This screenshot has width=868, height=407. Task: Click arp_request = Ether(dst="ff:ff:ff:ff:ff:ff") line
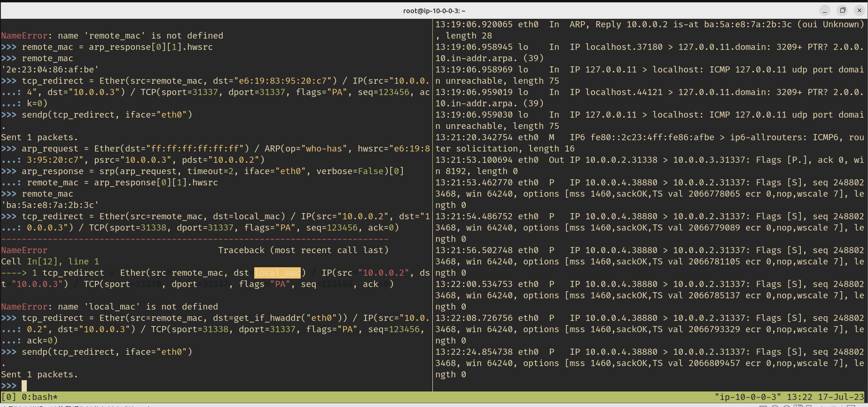tap(226, 149)
